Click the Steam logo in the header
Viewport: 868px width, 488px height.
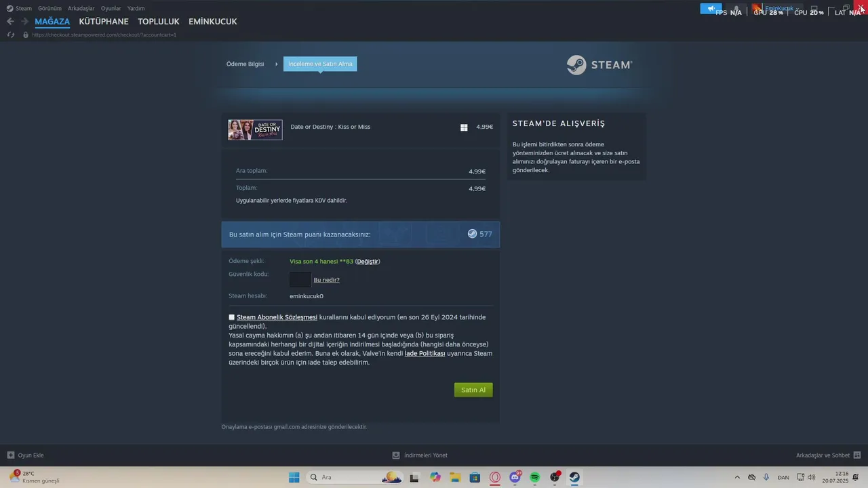pos(599,64)
